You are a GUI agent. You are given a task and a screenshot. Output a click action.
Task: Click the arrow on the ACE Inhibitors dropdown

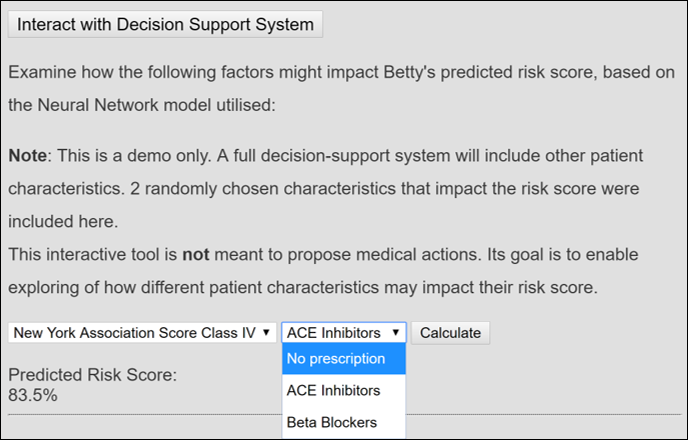(397, 333)
